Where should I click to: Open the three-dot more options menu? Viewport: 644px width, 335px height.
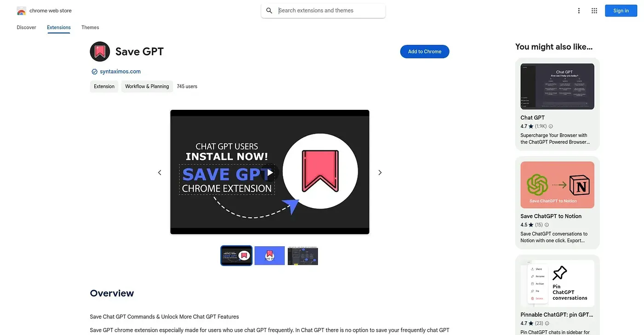(579, 11)
